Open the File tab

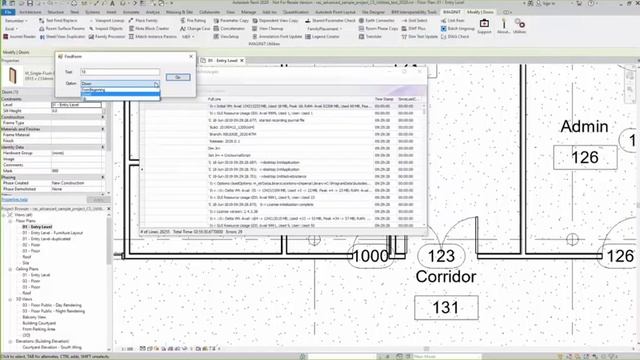8,12
